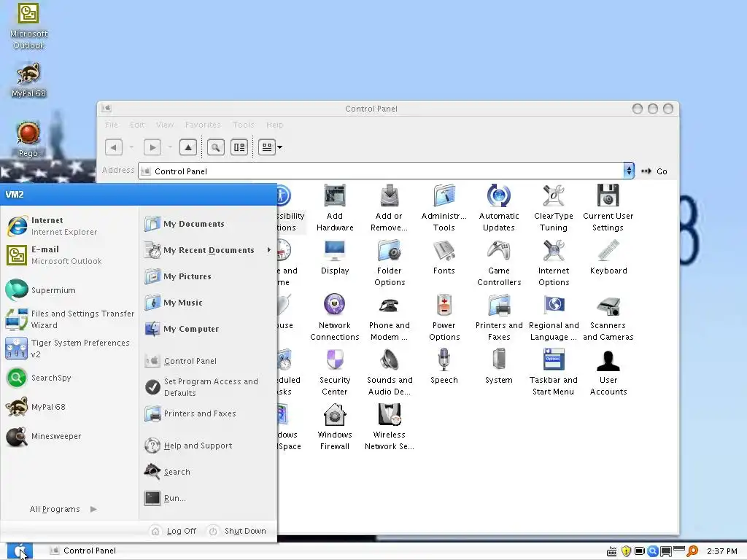Viewport: 747px width, 560px height.
Task: Open Tiger System Preferences v2
Action: (x=68, y=348)
